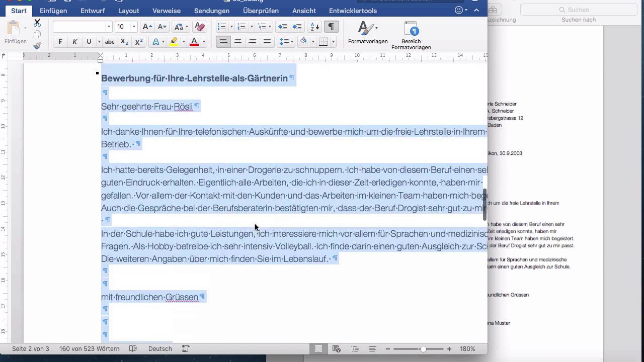Sort text with the A-Z icon
Image resolution: width=644 pixels, height=362 pixels.
pos(314,27)
